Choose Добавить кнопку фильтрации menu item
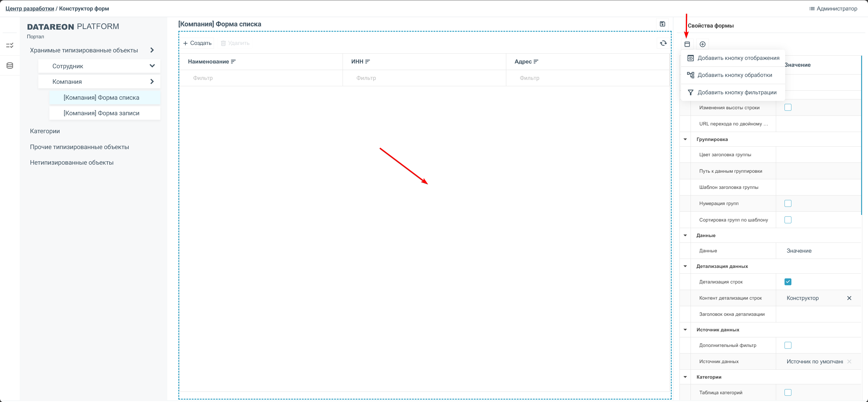 [737, 92]
